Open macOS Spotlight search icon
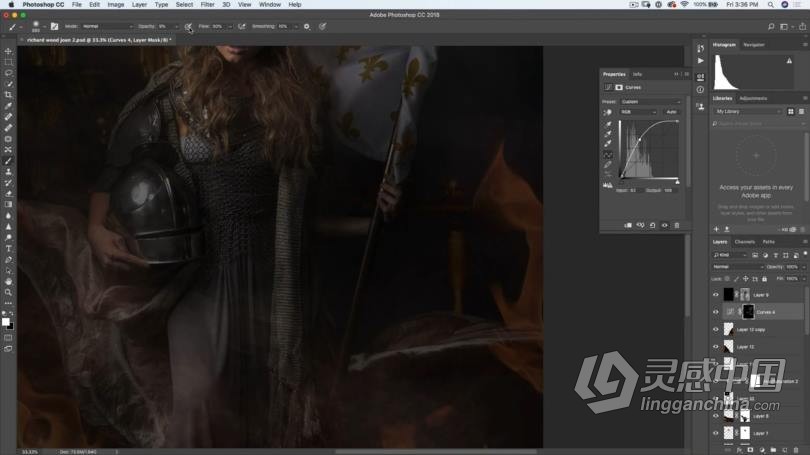810x455 pixels. tap(770, 5)
